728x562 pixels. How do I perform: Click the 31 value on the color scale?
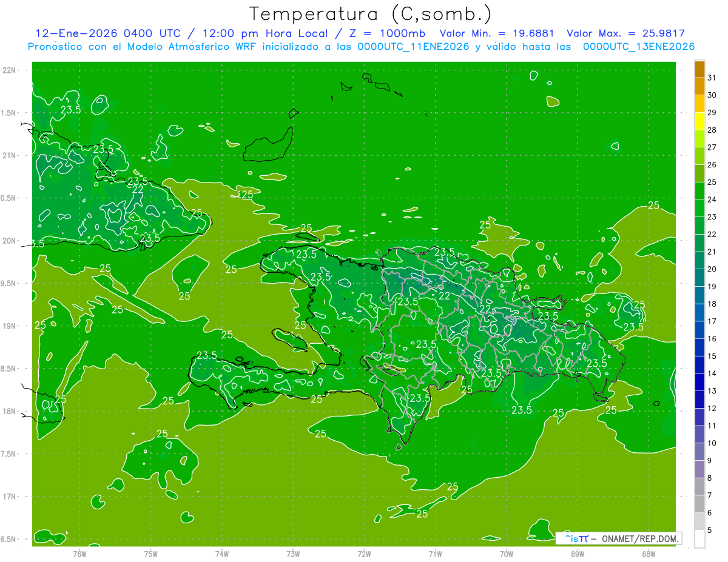click(x=712, y=78)
